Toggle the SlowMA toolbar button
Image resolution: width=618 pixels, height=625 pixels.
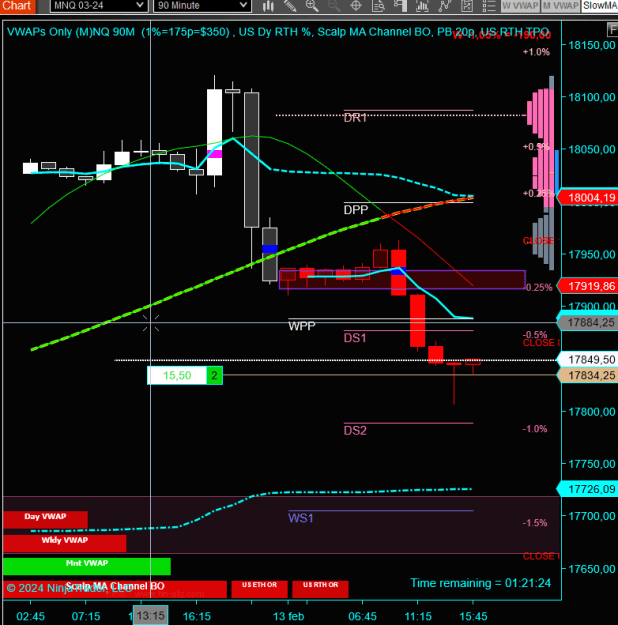pyautogui.click(x=600, y=6)
